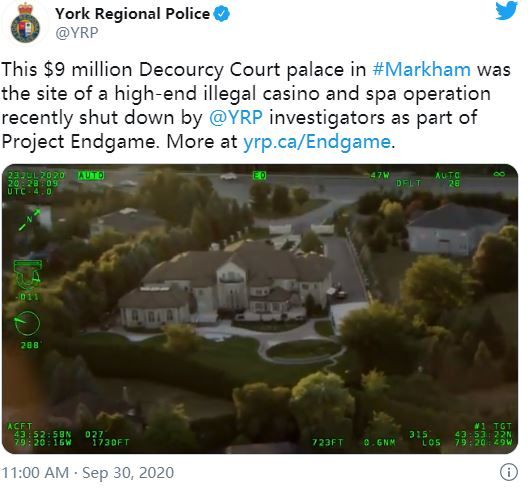Screen dimensions: 528x489
Task: Click the green compass north arrow overlay
Action: pyautogui.click(x=29, y=219)
